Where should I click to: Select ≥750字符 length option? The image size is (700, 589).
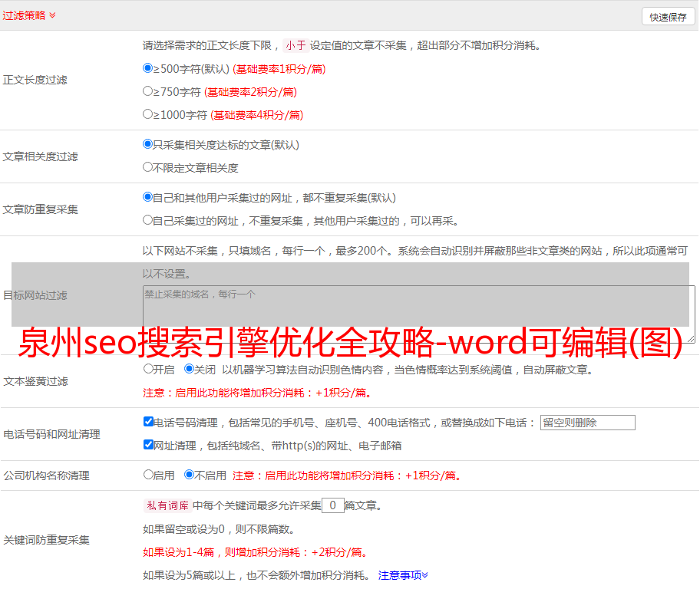148,91
